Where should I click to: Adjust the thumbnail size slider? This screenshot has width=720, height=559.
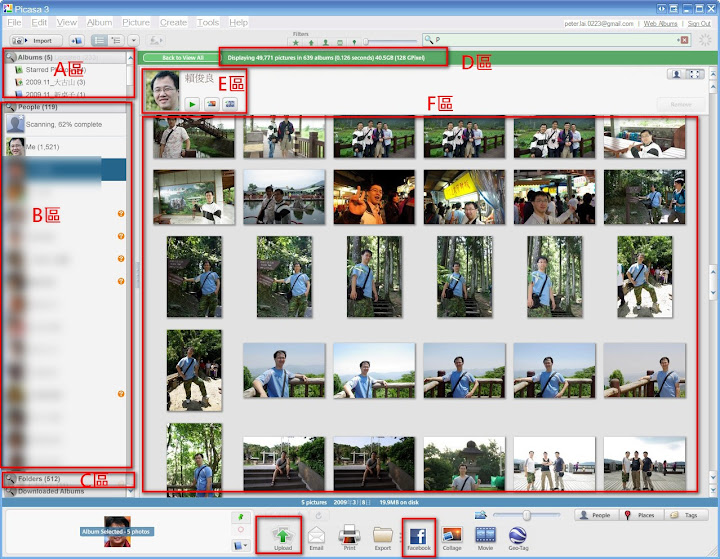point(527,515)
